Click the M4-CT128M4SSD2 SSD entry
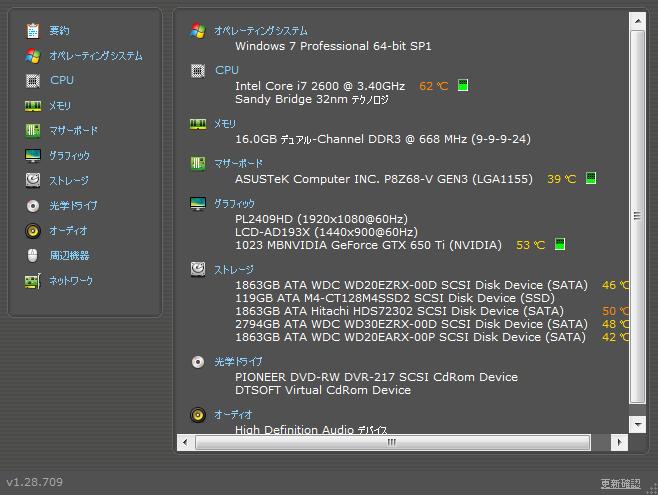The width and height of the screenshot is (658, 495). point(394,298)
